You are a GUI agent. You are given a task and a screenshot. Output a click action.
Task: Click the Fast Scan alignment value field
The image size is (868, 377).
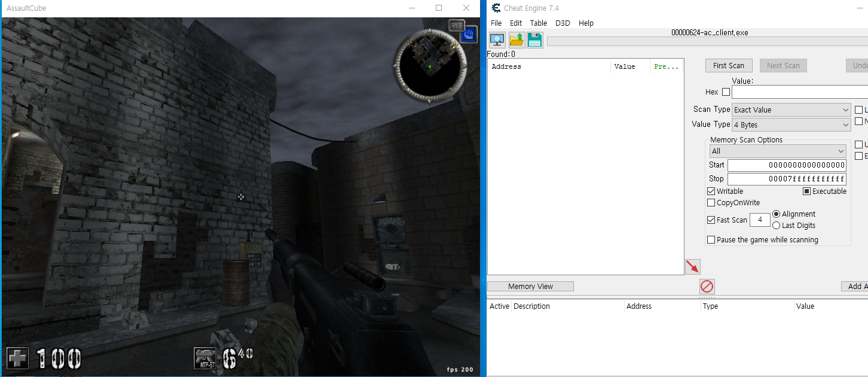(760, 220)
